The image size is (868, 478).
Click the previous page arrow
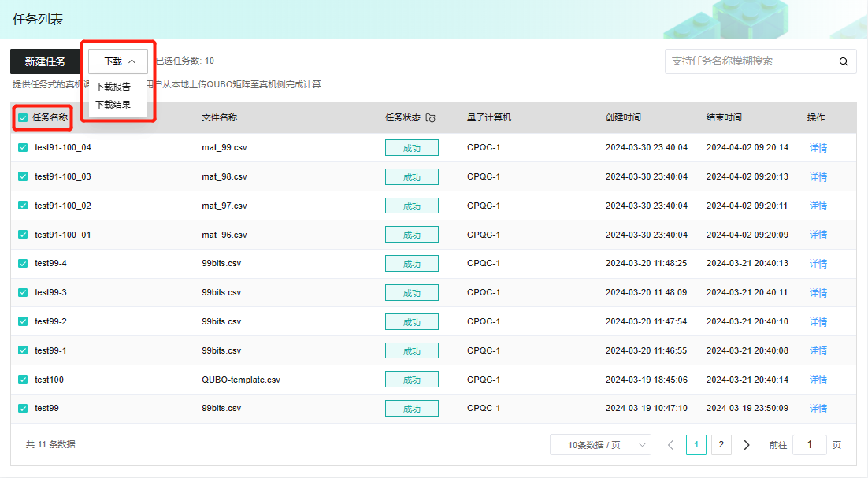671,445
